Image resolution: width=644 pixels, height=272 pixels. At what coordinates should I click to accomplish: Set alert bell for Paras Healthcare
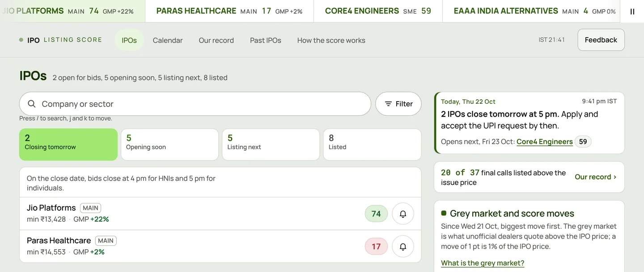(x=403, y=246)
